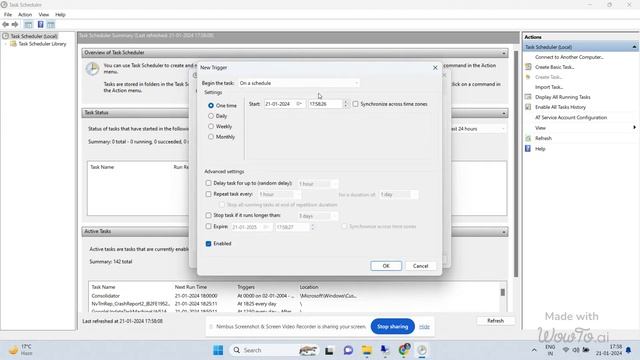Open the notifications bell in tray

pos(629,350)
